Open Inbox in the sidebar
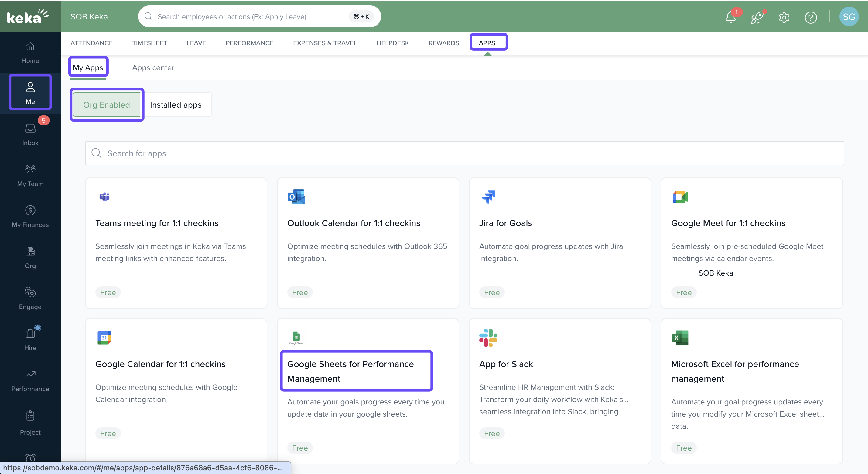868x474 pixels. coord(30,134)
